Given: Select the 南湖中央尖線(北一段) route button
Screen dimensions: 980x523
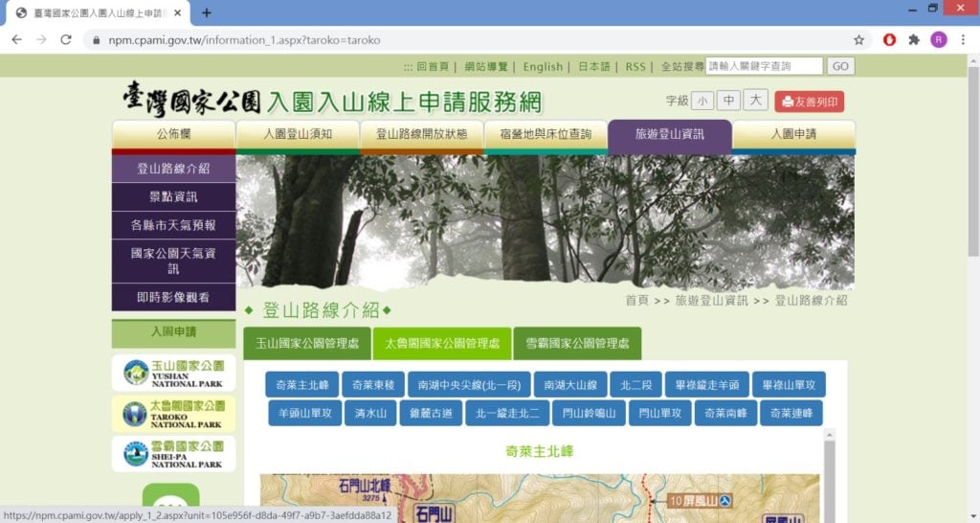Looking at the screenshot, I should click(469, 385).
